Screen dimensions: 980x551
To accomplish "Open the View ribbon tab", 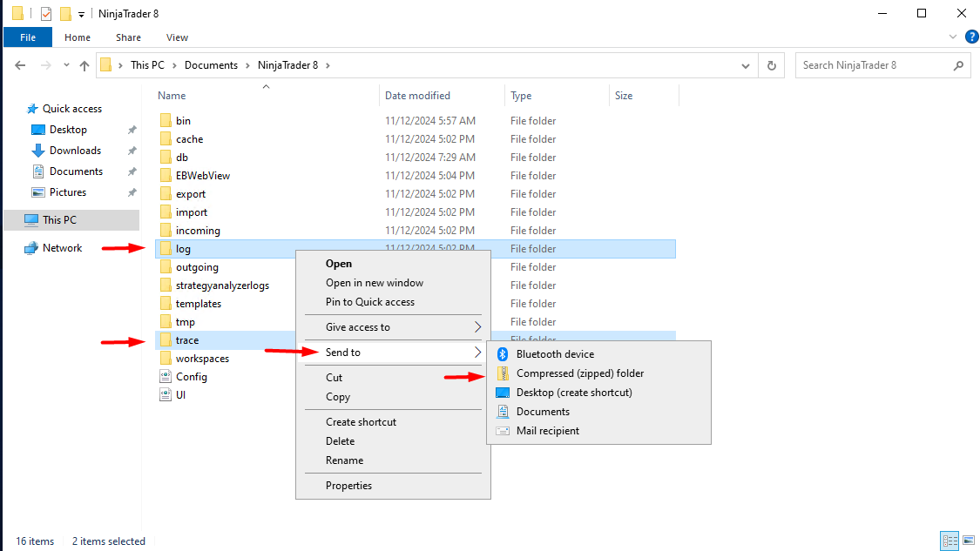I will 177,37.
